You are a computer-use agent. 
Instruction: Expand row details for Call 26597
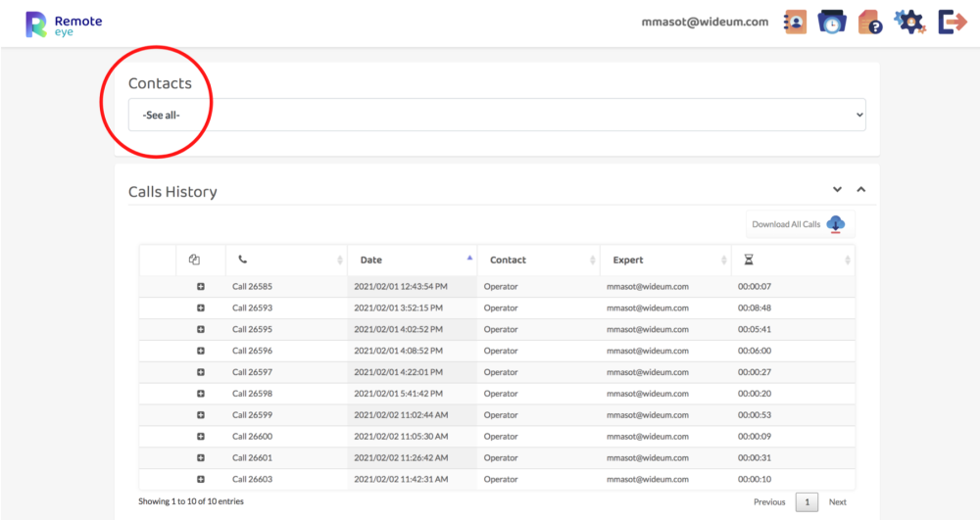click(x=201, y=372)
